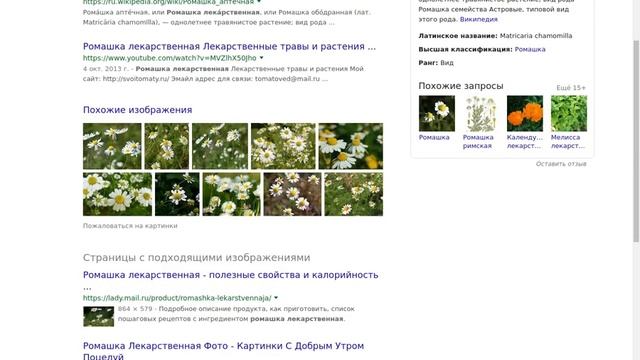Open the fourth similar image in the bottom row
640x360 pixels.
coord(293,194)
